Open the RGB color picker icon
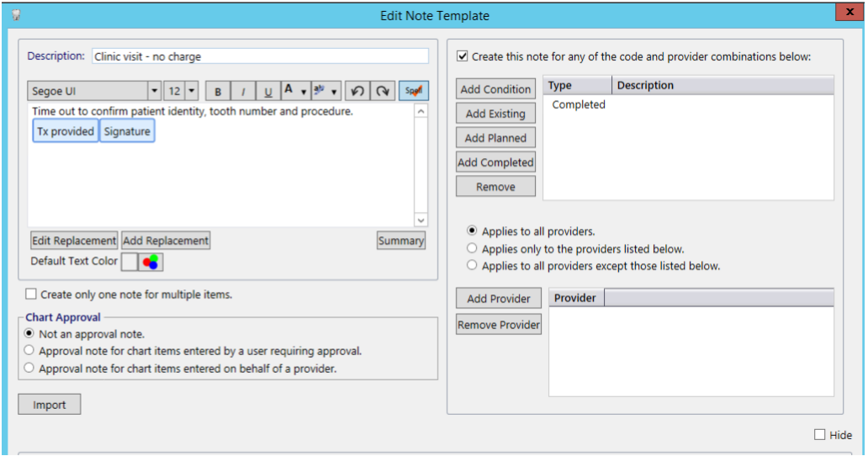 tap(151, 262)
